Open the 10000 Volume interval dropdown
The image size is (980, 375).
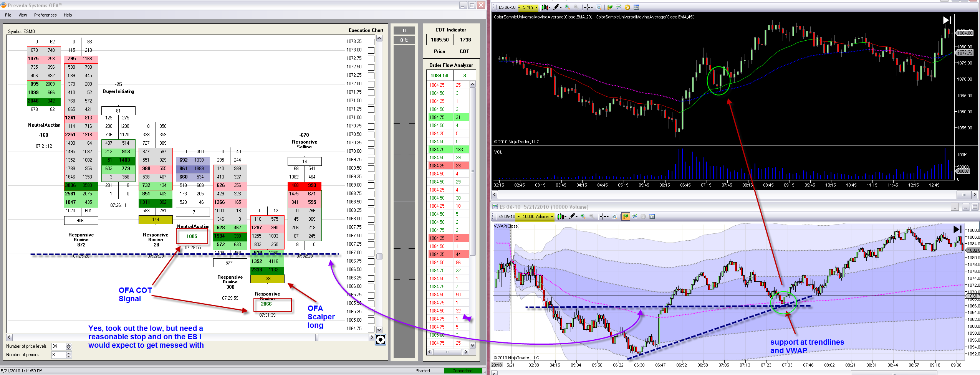tap(538, 216)
